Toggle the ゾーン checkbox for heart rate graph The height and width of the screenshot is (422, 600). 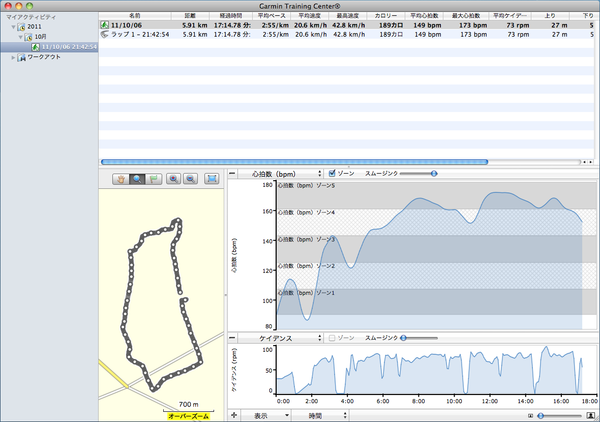coord(332,174)
